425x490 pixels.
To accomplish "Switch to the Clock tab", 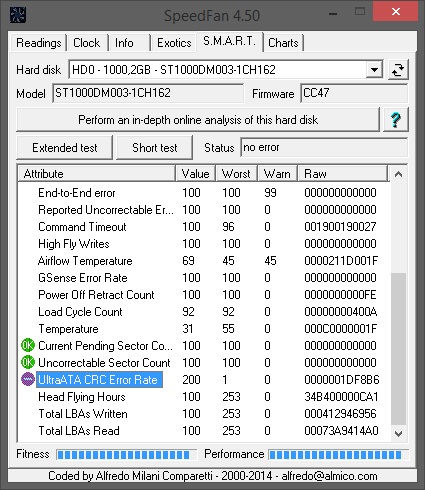I will (x=87, y=43).
